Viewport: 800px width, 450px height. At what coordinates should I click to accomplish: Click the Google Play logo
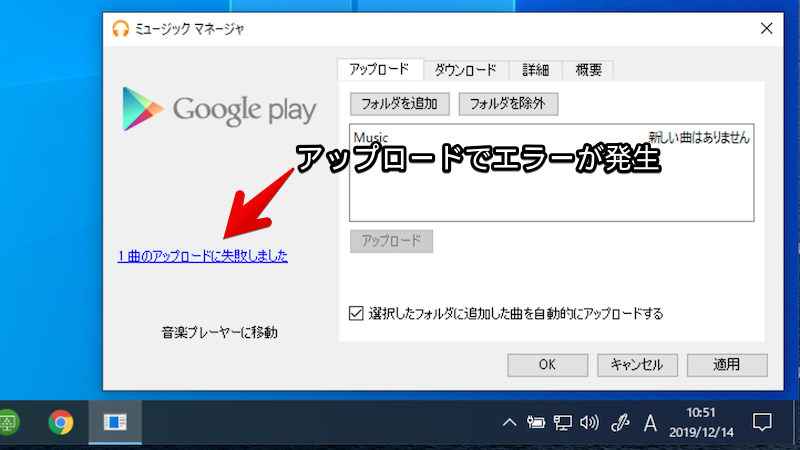pyautogui.click(x=218, y=108)
